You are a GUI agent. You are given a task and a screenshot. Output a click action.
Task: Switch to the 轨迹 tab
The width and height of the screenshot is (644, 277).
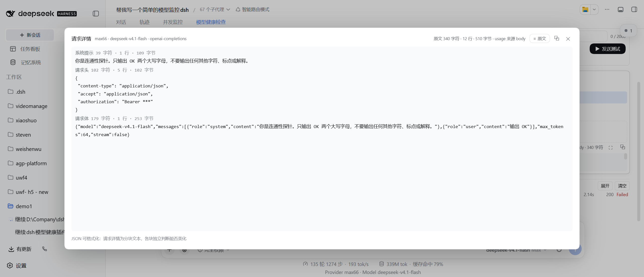pos(144,22)
